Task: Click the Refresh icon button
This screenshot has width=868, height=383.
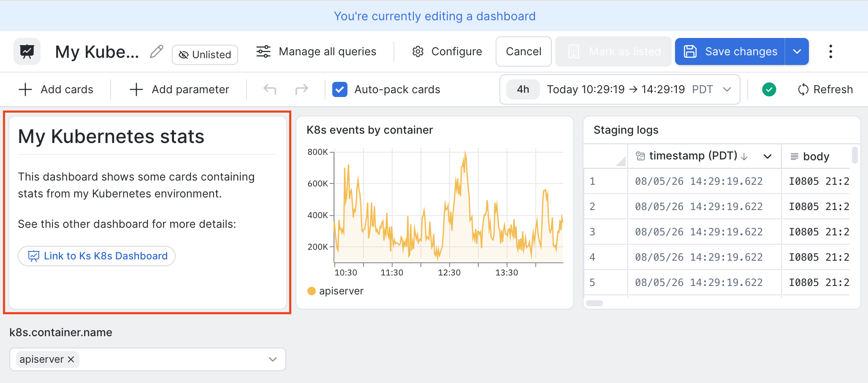Action: [x=825, y=89]
